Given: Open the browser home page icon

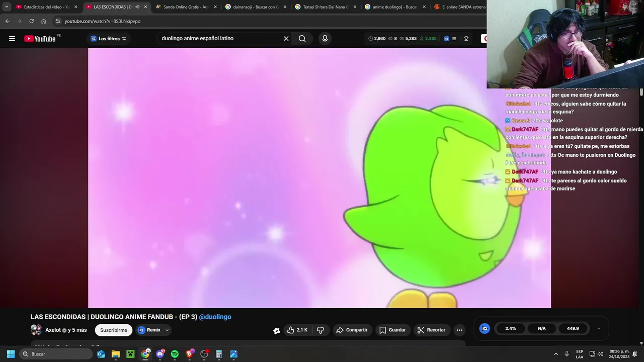Looking at the screenshot, I should click(44, 21).
